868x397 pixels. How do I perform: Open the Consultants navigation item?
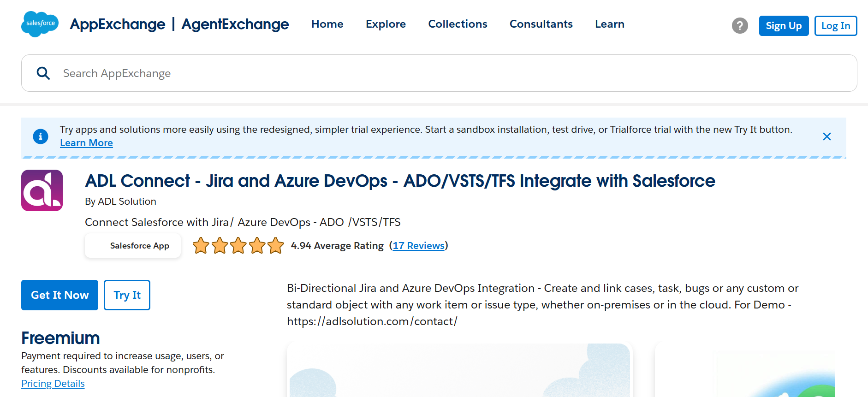click(541, 24)
